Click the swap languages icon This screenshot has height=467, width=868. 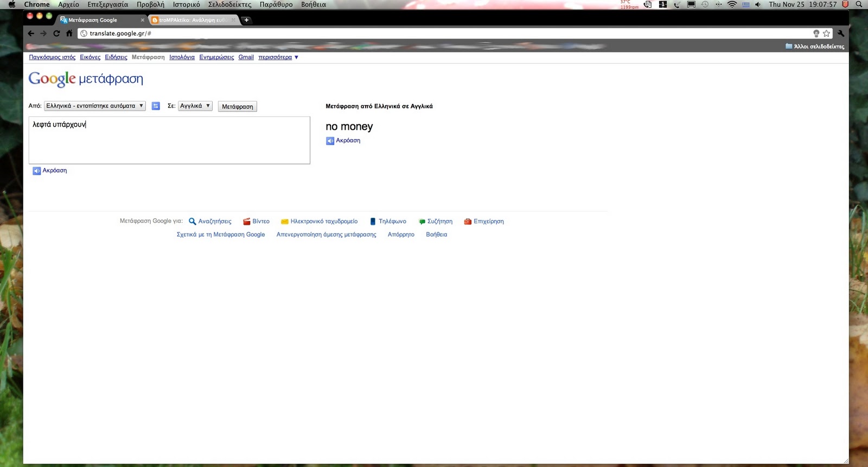click(156, 106)
